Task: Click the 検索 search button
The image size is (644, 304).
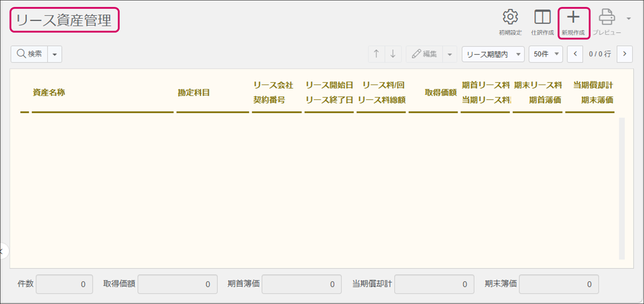Action: click(x=30, y=54)
